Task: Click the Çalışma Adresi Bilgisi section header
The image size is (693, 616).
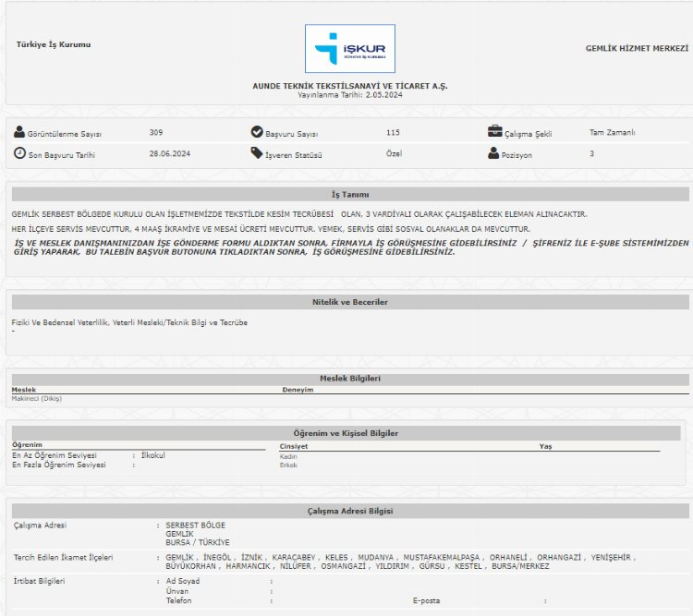Action: click(x=349, y=511)
